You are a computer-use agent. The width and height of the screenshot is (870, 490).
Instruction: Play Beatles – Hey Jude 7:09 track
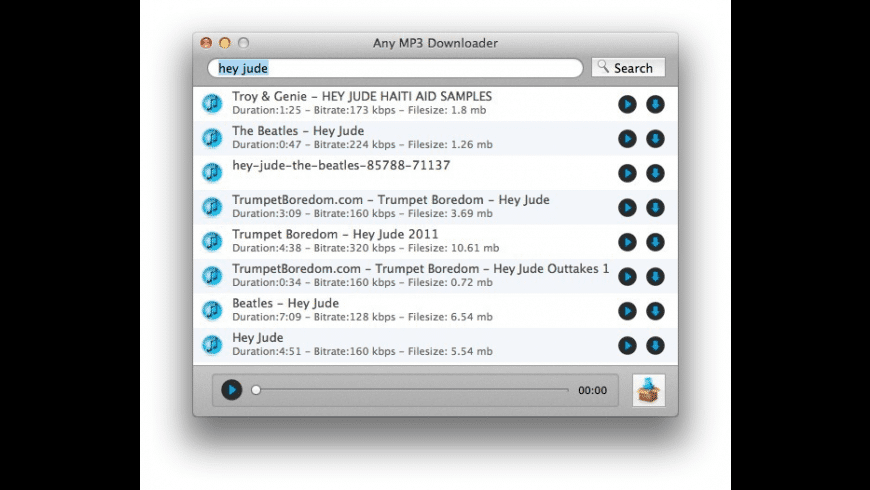pyautogui.click(x=627, y=311)
